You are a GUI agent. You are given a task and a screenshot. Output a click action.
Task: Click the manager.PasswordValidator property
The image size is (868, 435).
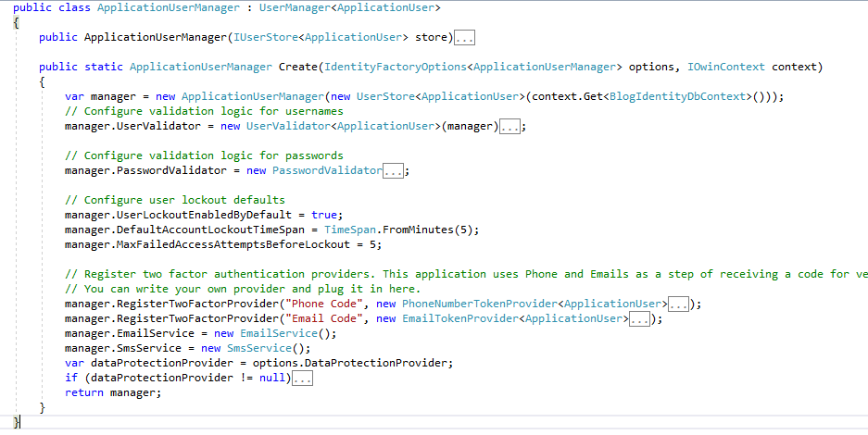coord(145,170)
